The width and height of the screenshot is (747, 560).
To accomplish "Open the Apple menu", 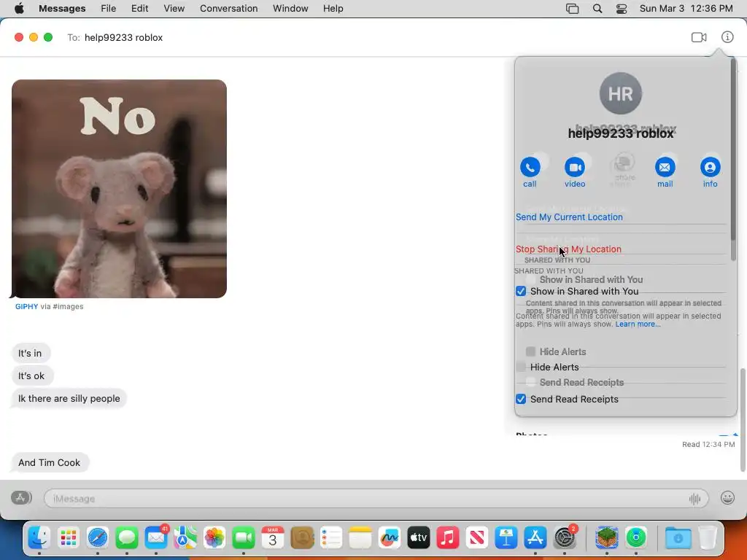I will pyautogui.click(x=19, y=9).
